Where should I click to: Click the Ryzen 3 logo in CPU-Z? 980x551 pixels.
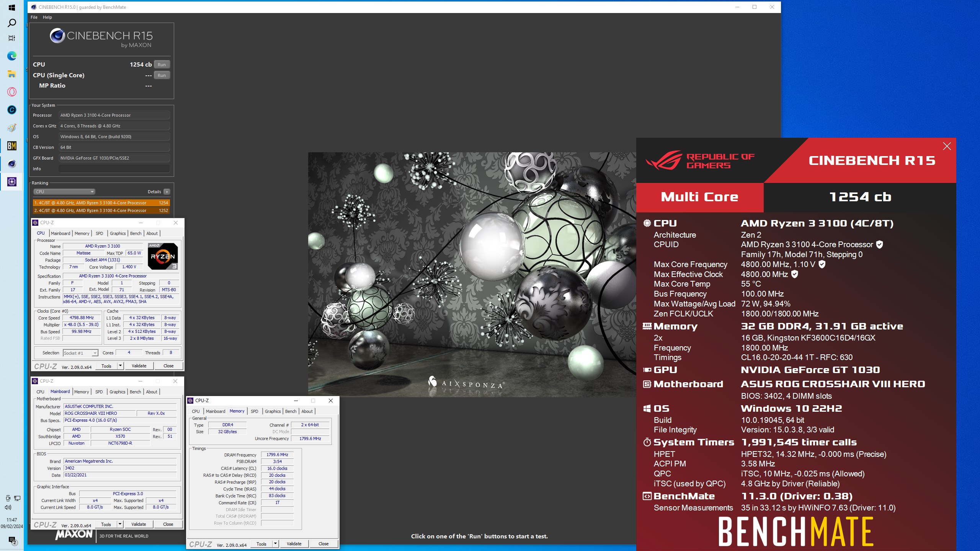[163, 256]
